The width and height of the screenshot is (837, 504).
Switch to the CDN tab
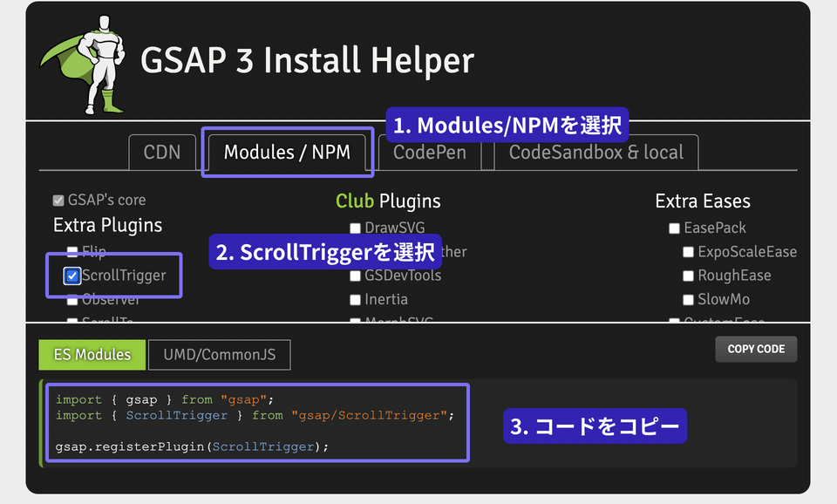[162, 152]
